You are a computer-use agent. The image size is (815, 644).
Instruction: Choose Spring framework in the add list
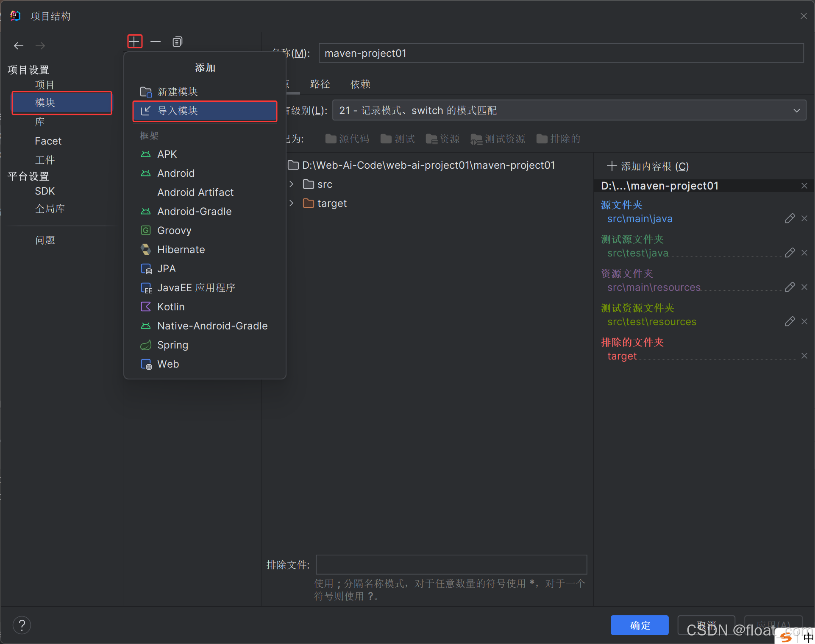click(x=172, y=345)
